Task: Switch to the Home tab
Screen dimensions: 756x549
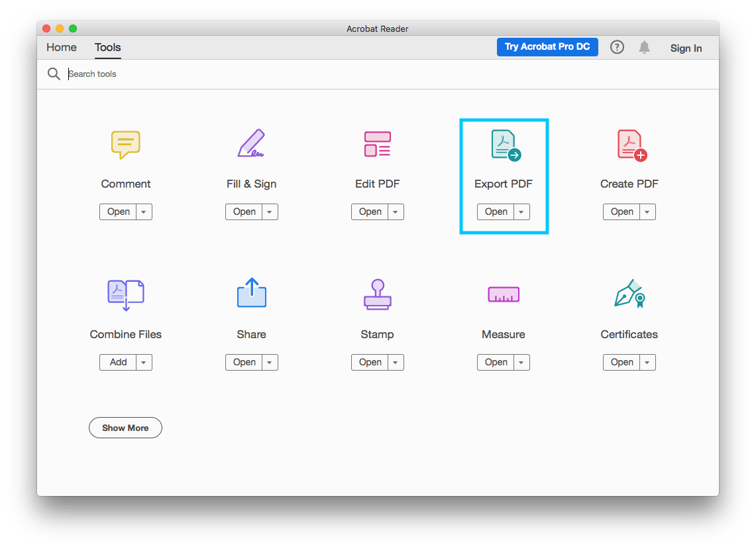Action: (61, 47)
